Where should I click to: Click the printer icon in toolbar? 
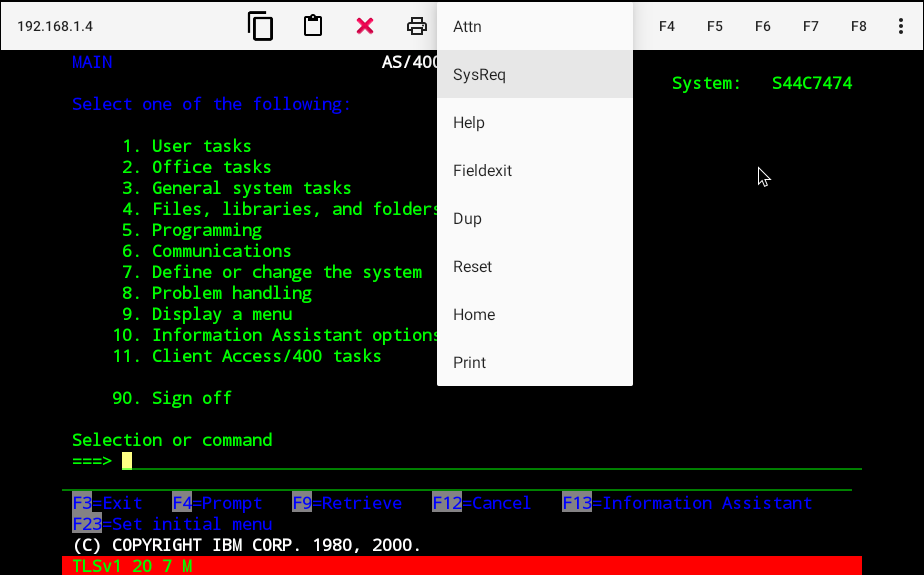[x=417, y=26]
